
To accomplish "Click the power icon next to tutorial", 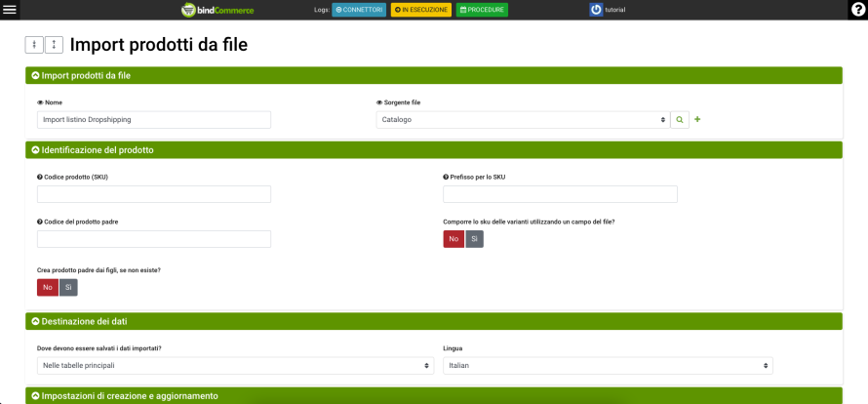I will 596,10.
